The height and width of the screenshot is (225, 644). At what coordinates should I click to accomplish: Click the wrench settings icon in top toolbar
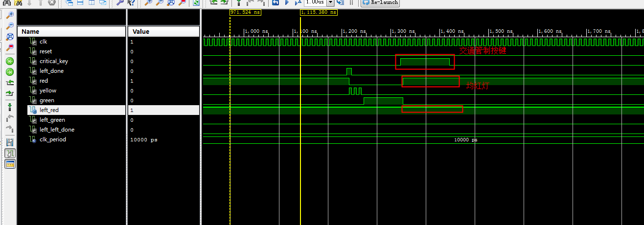(120, 2)
